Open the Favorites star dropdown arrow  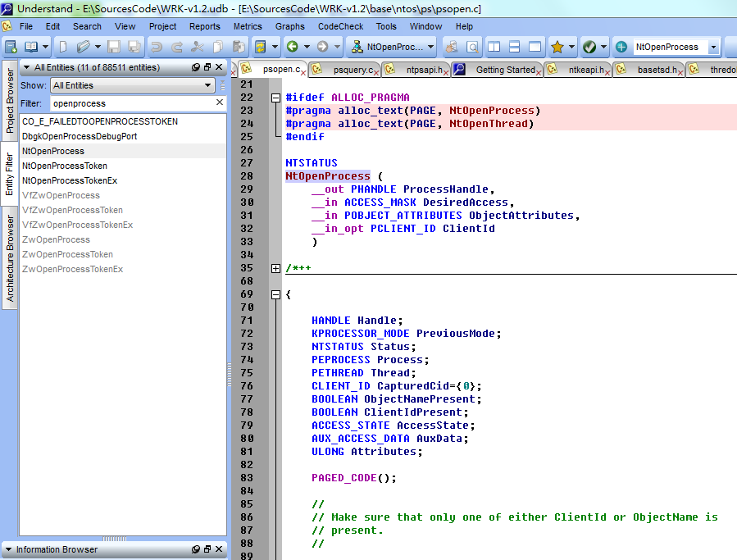571,47
